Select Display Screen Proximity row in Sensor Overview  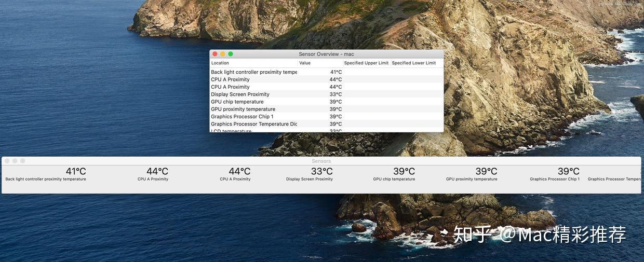point(327,94)
